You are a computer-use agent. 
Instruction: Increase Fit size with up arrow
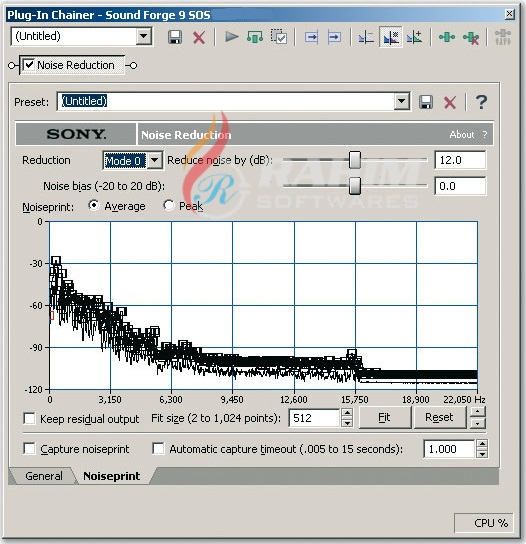[x=347, y=413]
